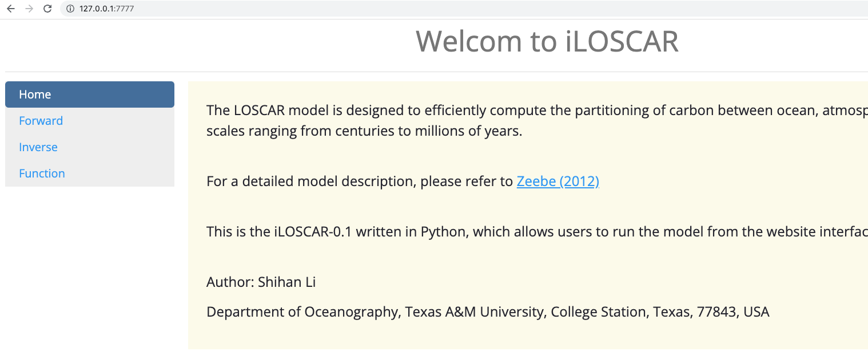The height and width of the screenshot is (355, 868).
Task: Click the Forward link in sidebar
Action: [41, 121]
